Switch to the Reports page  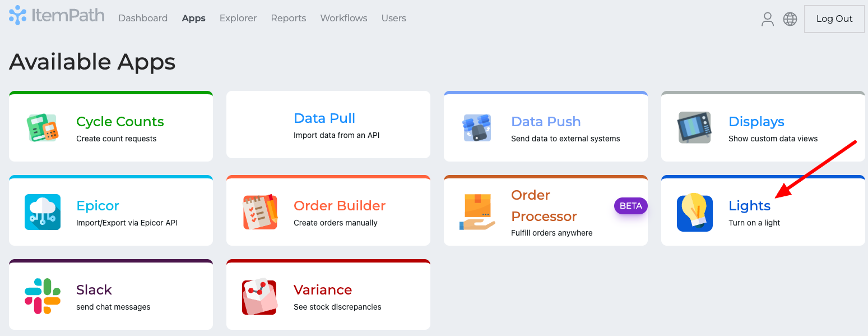pyautogui.click(x=289, y=19)
